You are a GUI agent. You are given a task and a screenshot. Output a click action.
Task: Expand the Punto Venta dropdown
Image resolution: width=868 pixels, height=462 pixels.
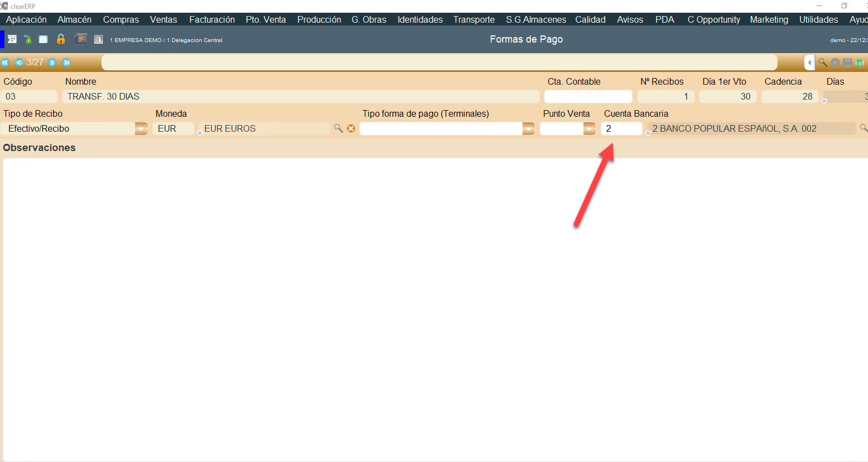click(590, 128)
